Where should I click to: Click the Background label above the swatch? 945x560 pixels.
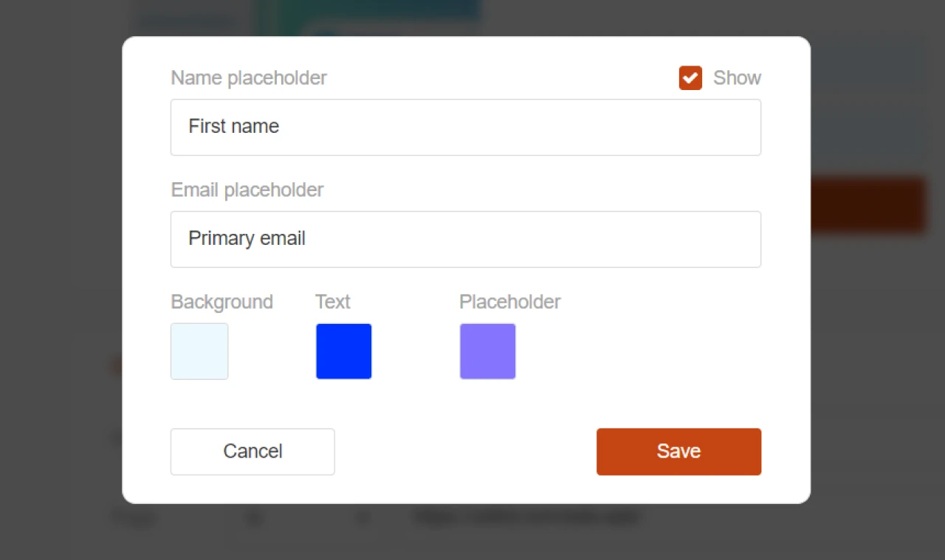(221, 303)
